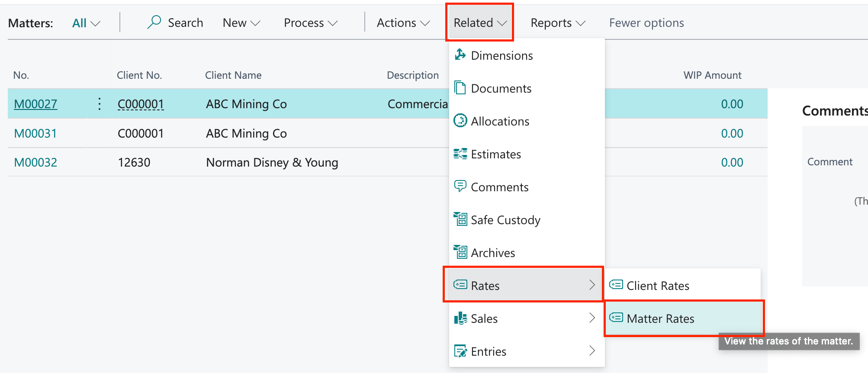Open row options dots for M00027
The image size is (868, 373).
pyautogui.click(x=100, y=104)
